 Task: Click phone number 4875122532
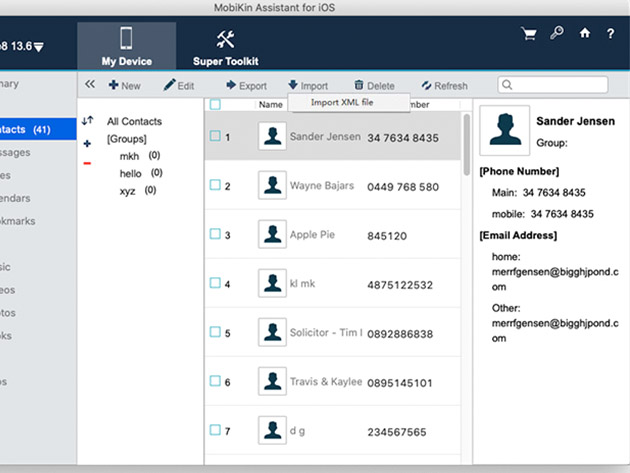pos(400,285)
